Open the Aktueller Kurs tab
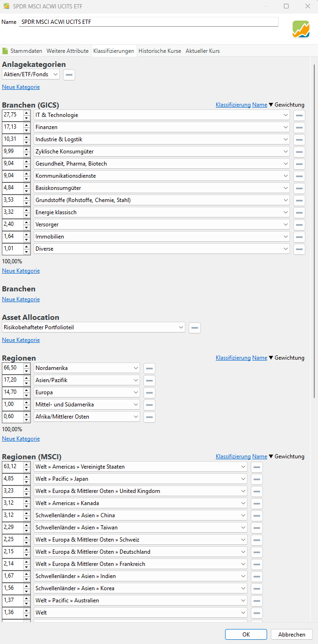The width and height of the screenshot is (318, 644). point(203,51)
